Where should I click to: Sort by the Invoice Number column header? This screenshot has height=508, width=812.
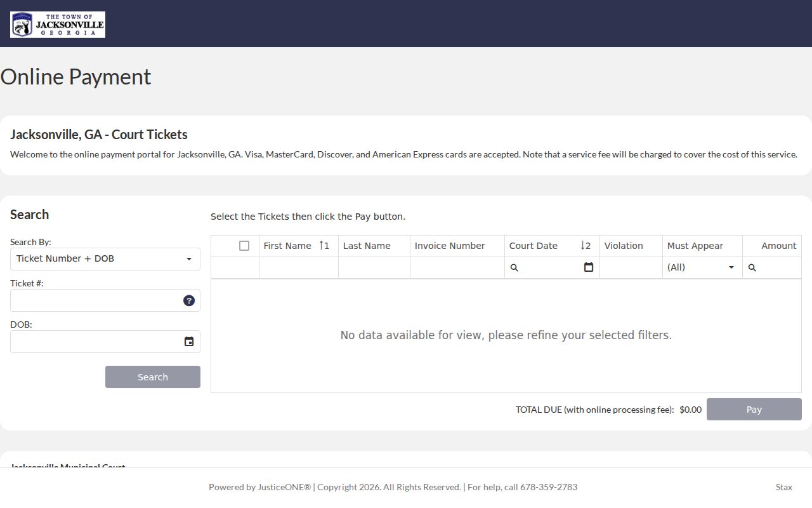coord(457,246)
